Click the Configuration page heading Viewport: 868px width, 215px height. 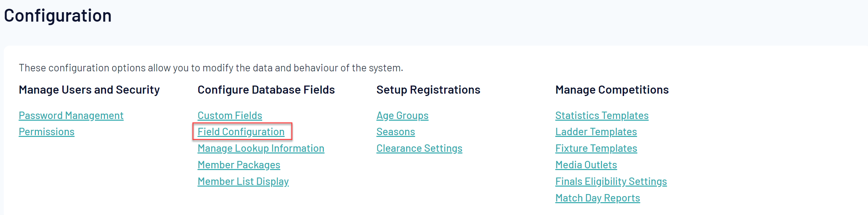click(58, 16)
